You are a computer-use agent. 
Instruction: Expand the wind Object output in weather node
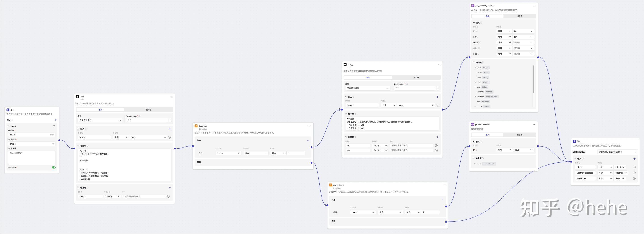(475, 68)
